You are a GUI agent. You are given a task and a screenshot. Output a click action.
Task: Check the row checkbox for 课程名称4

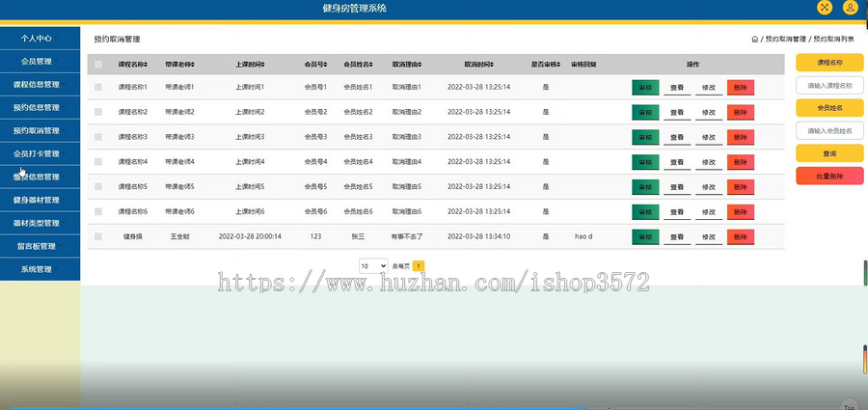pyautogui.click(x=98, y=162)
